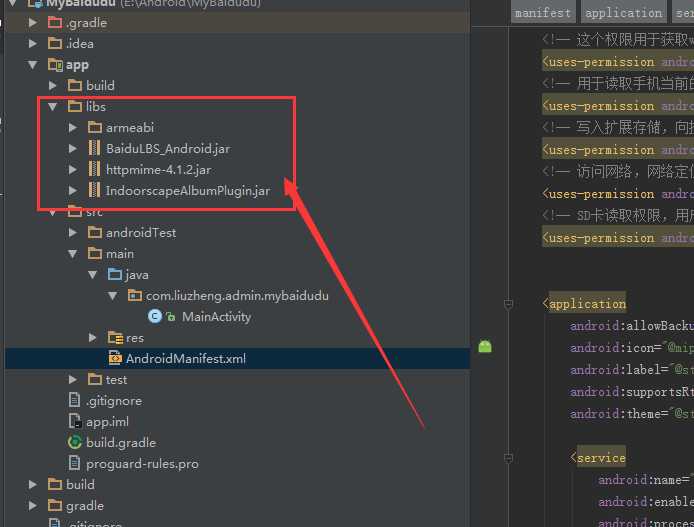Click the package icon for com.liuzheng.admin.mybaidudu

(135, 295)
